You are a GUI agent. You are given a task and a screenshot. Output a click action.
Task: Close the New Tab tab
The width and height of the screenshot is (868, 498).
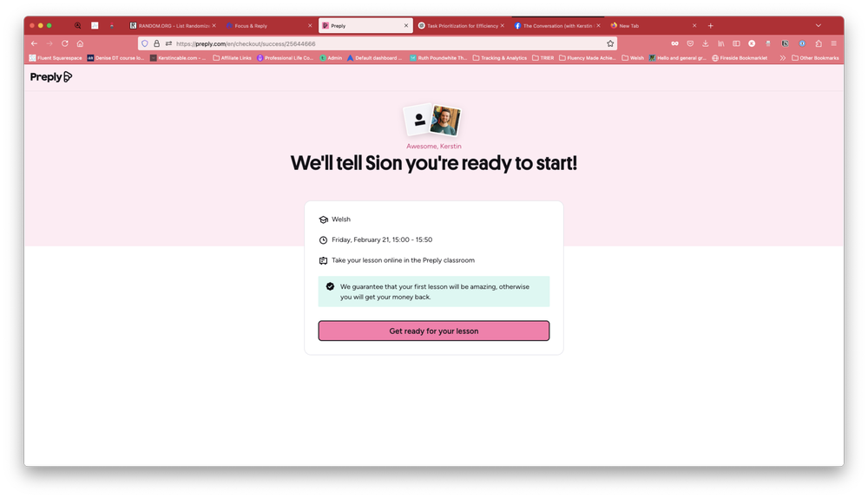(694, 25)
